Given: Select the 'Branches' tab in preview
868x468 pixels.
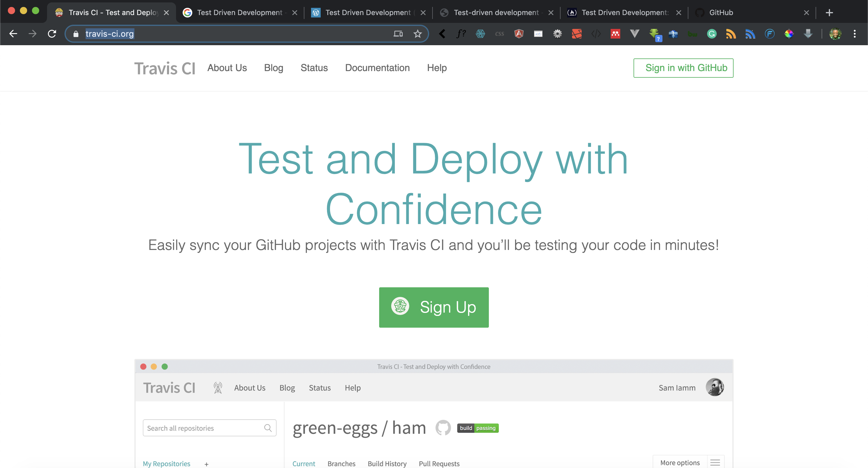Looking at the screenshot, I should pyautogui.click(x=341, y=463).
